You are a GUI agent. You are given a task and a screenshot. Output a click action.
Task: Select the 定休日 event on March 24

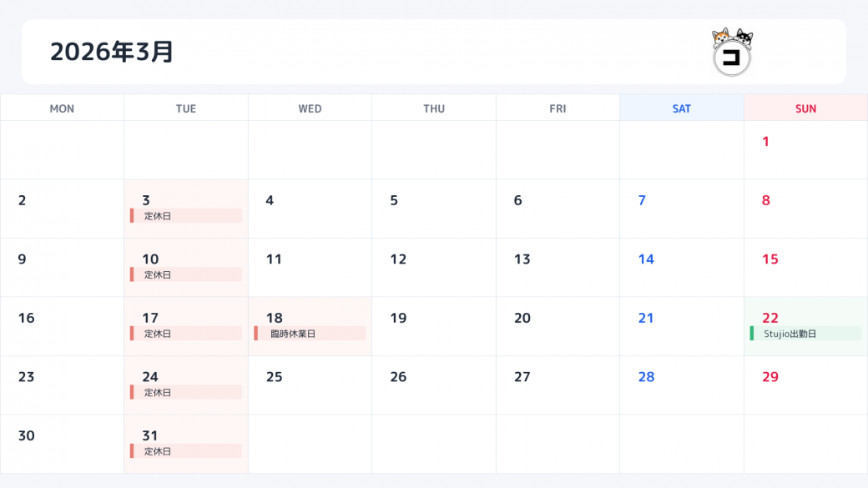(186, 392)
